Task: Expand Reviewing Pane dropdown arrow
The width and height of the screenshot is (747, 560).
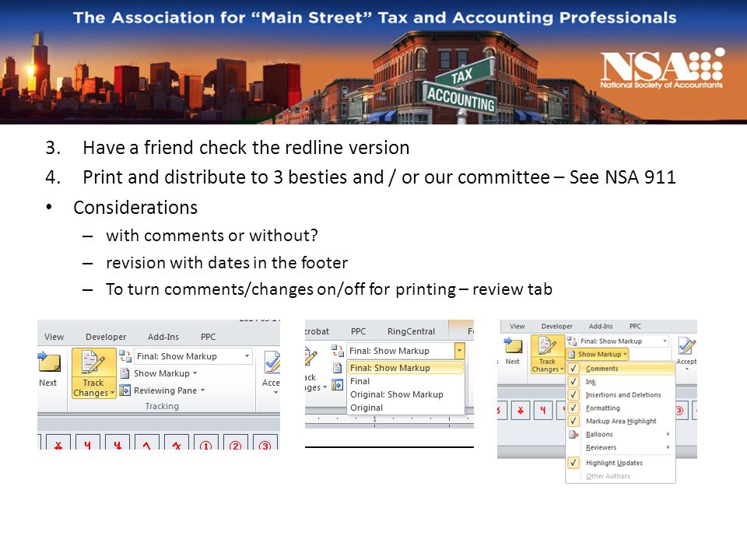Action: tap(202, 390)
